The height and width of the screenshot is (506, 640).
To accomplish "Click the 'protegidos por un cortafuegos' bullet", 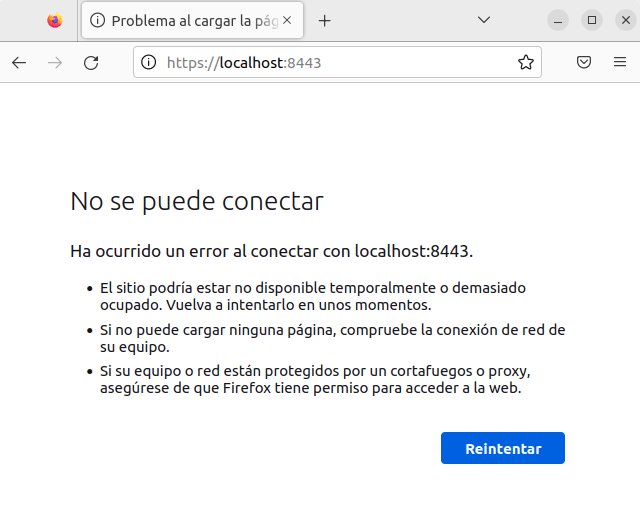I will tap(315, 380).
